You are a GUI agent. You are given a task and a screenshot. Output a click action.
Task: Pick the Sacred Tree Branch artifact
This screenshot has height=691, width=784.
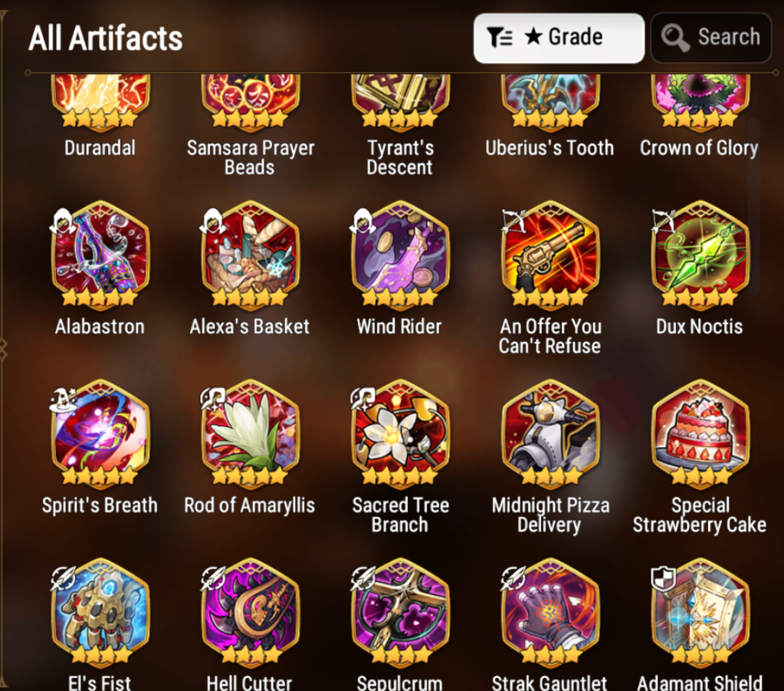400,432
